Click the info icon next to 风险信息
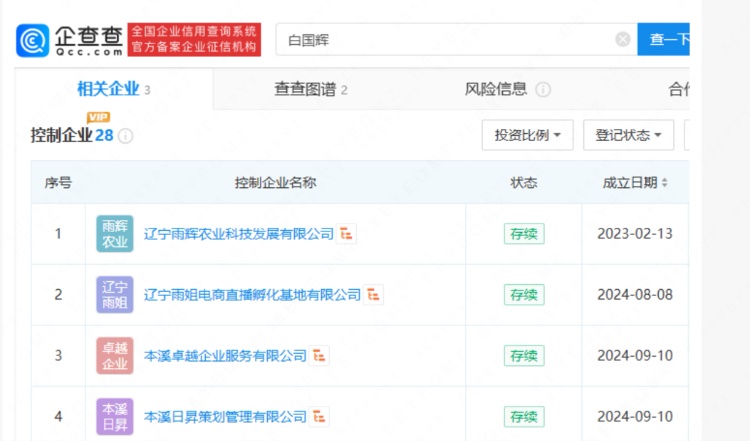Screen dimensions: 750x441 [543, 90]
